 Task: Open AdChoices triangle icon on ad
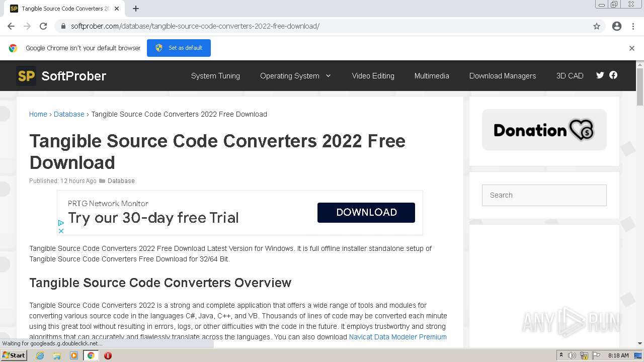click(61, 223)
